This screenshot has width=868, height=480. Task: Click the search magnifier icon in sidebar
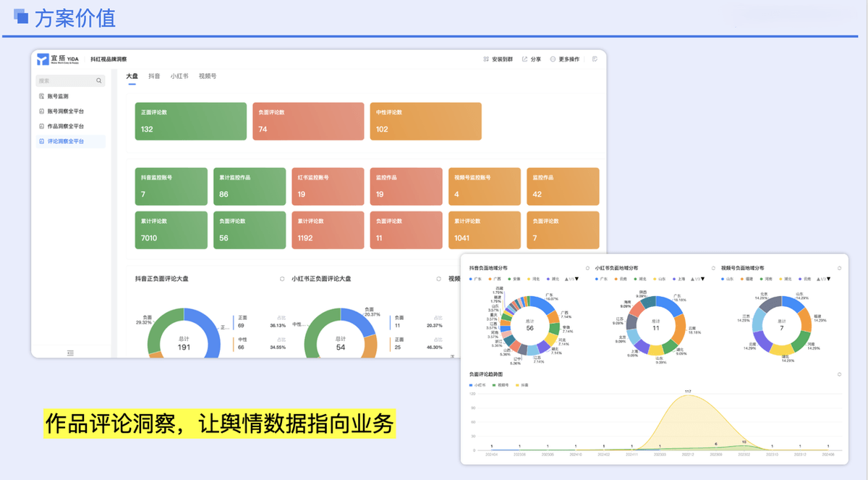tap(99, 80)
